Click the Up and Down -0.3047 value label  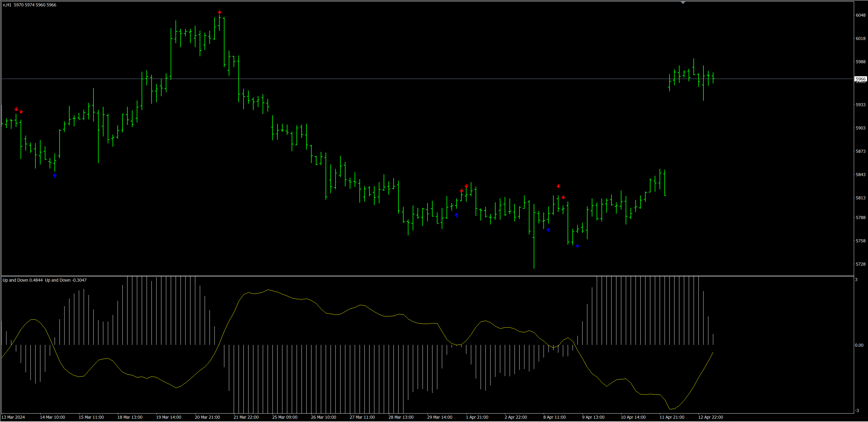click(x=66, y=280)
